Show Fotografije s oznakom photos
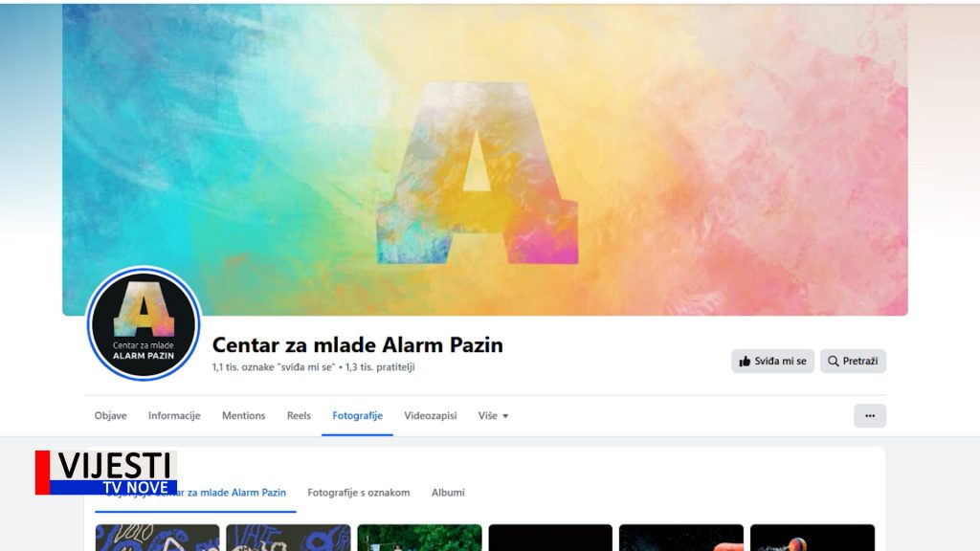Image resolution: width=980 pixels, height=551 pixels. click(x=359, y=493)
